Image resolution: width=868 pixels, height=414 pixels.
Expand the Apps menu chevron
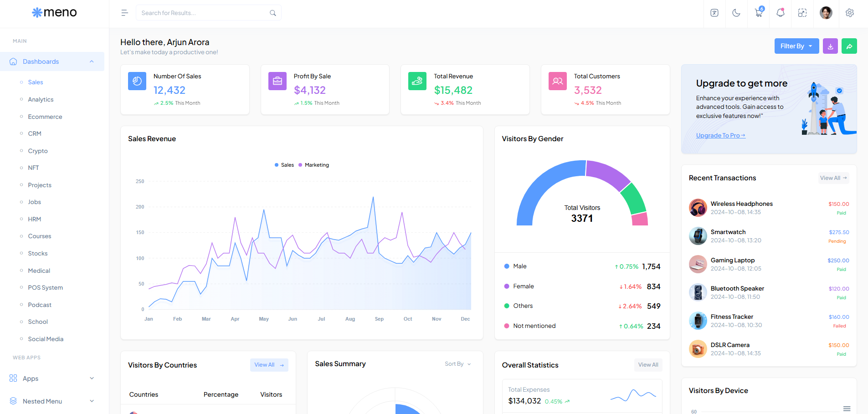pos(92,378)
